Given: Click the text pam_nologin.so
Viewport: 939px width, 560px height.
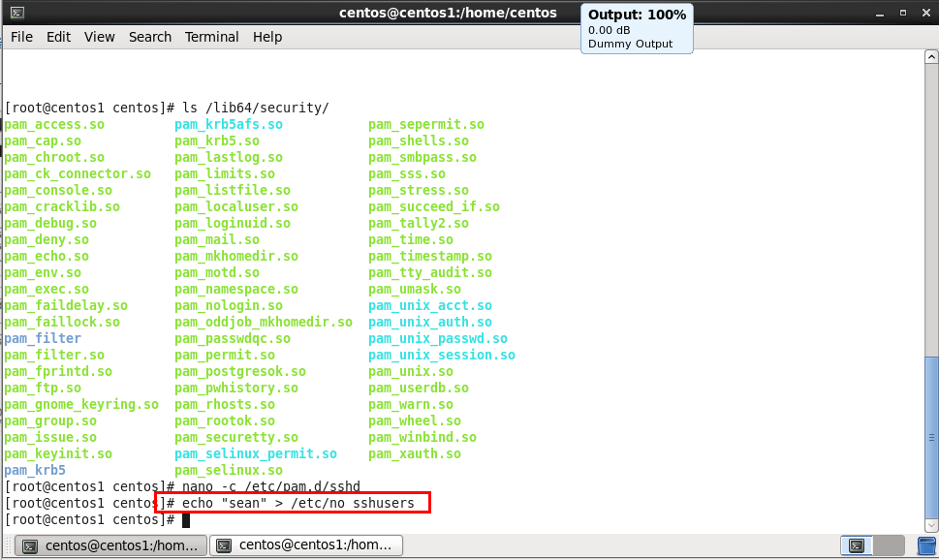Looking at the screenshot, I should [x=228, y=306].
